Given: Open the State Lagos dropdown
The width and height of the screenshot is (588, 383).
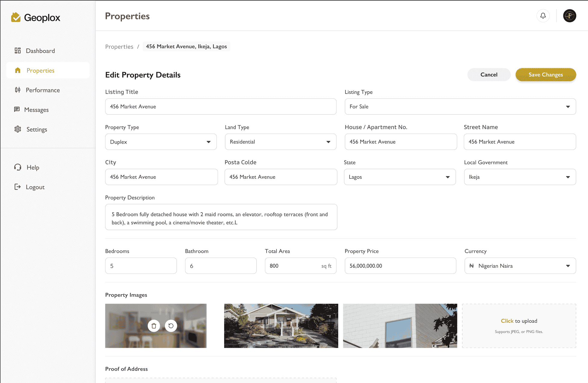Looking at the screenshot, I should [x=400, y=177].
